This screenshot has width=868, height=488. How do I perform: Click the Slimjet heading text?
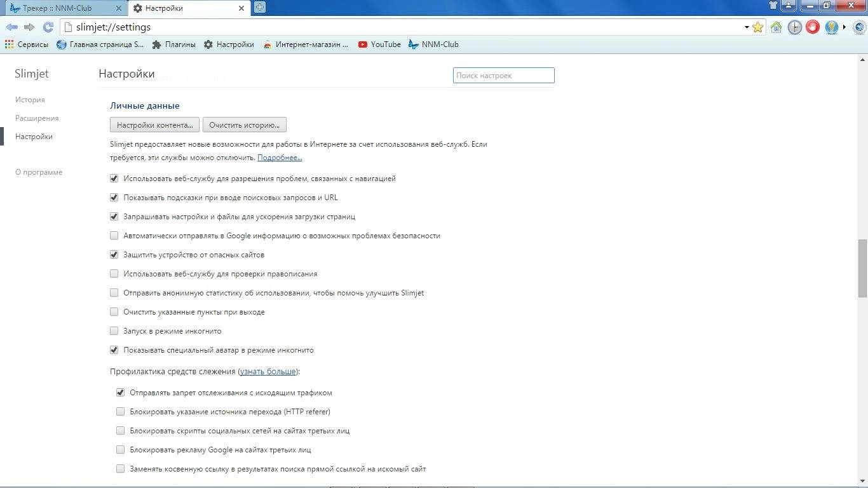pos(32,74)
